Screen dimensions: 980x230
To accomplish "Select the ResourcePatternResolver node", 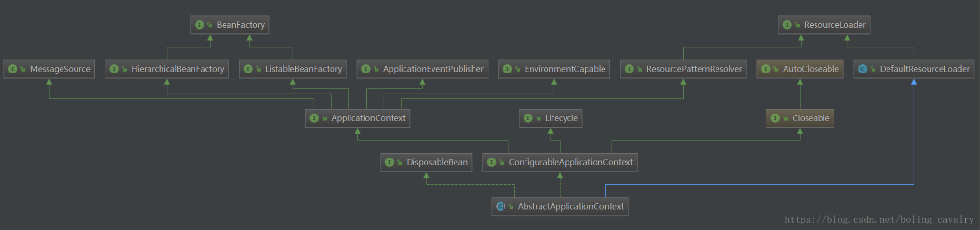I will [x=683, y=69].
